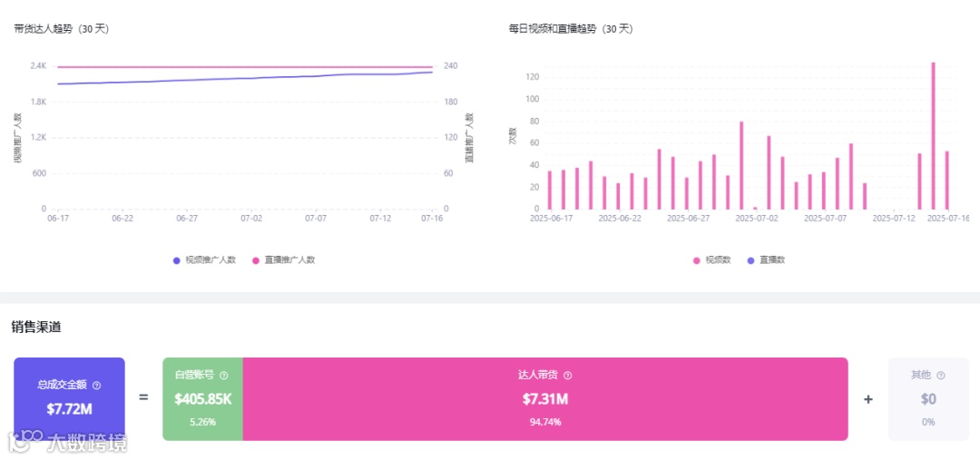Select the grey 其他 card
The image size is (980, 460).
coord(928,398)
